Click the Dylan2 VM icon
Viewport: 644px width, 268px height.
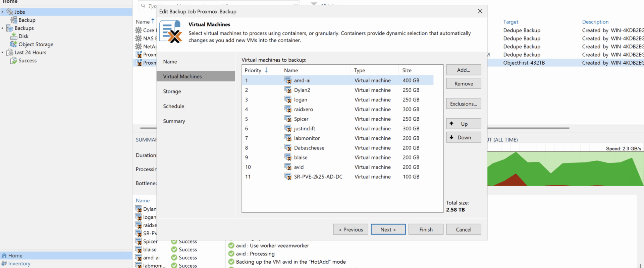[x=288, y=90]
